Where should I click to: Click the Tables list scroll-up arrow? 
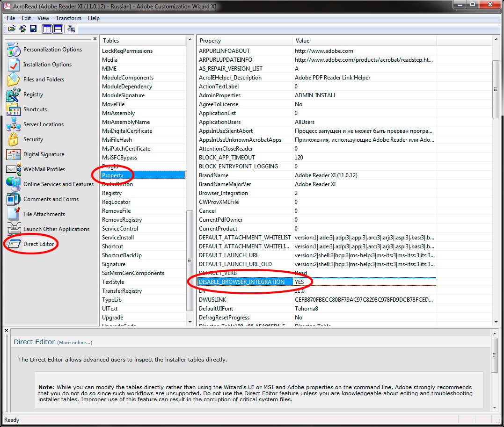(x=190, y=39)
